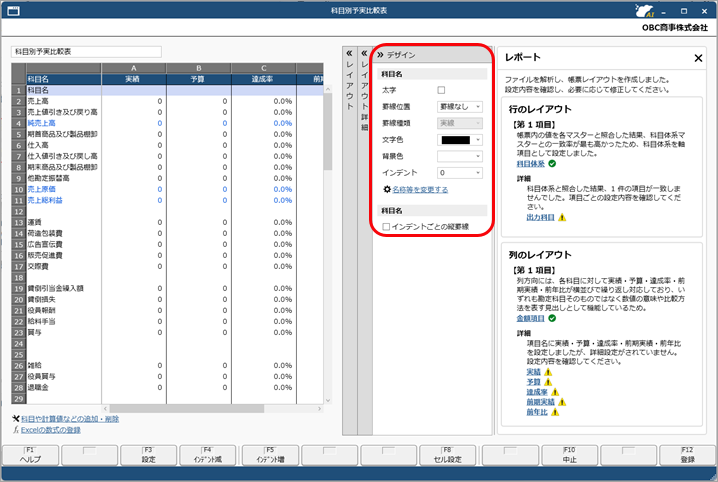Viewport: 718px width, 482px height.
Task: Open the 実績 link in 列のレイアウト
Action: [533, 372]
